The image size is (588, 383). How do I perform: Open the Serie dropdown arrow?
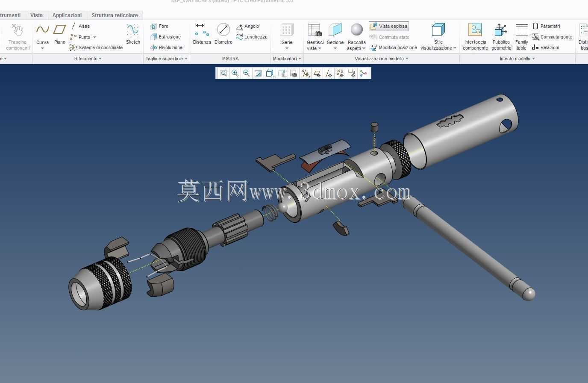tap(287, 48)
